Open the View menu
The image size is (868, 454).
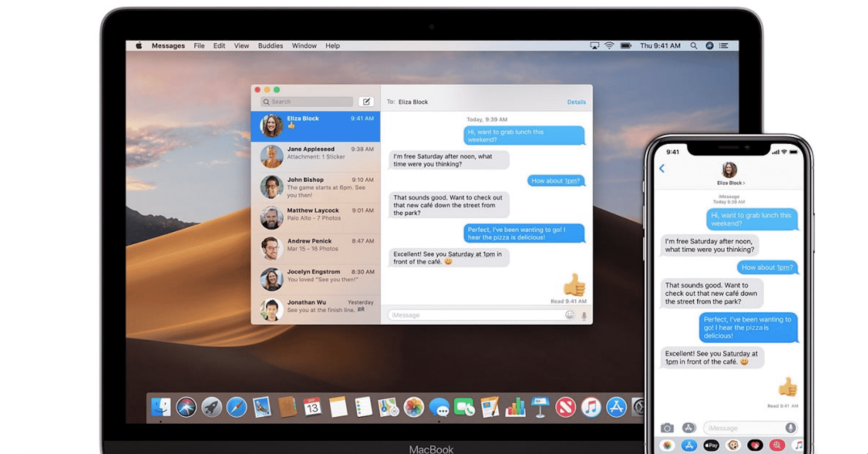pyautogui.click(x=241, y=46)
